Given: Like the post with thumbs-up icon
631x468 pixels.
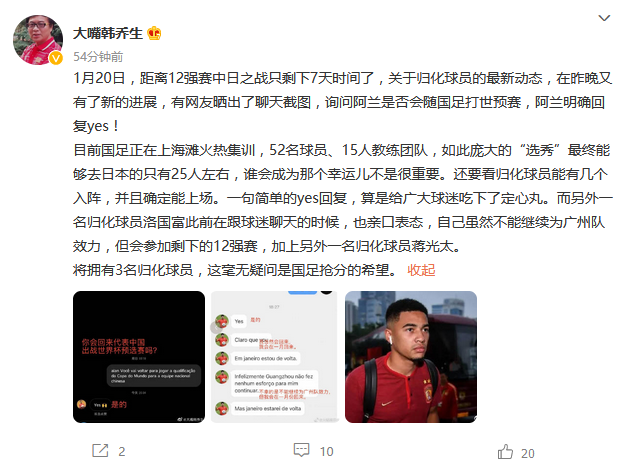Looking at the screenshot, I should point(505,452).
